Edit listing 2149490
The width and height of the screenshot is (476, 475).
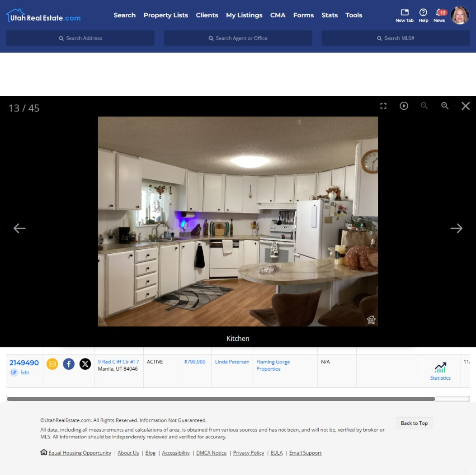[x=21, y=372]
